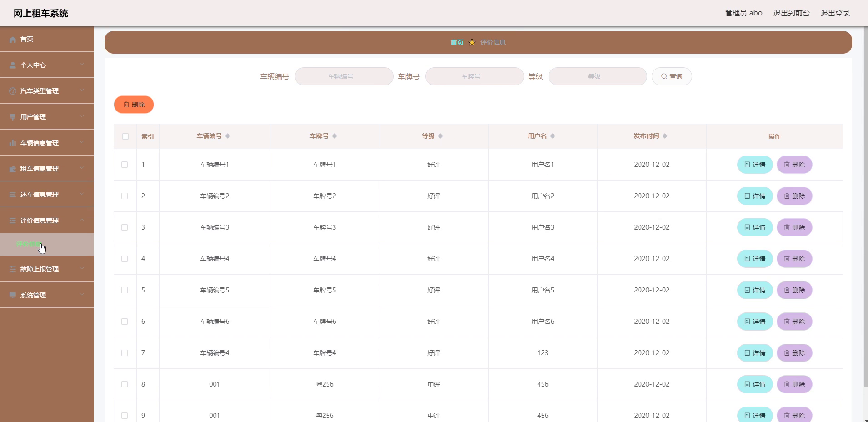
Task: Click the list icon beside 还车信息管理
Action: point(13,195)
